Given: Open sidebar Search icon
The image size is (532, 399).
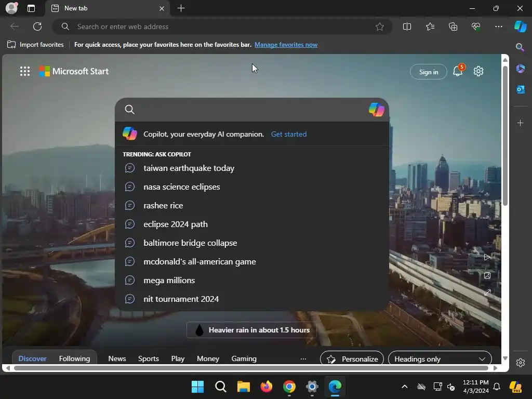Looking at the screenshot, I should click(x=520, y=47).
